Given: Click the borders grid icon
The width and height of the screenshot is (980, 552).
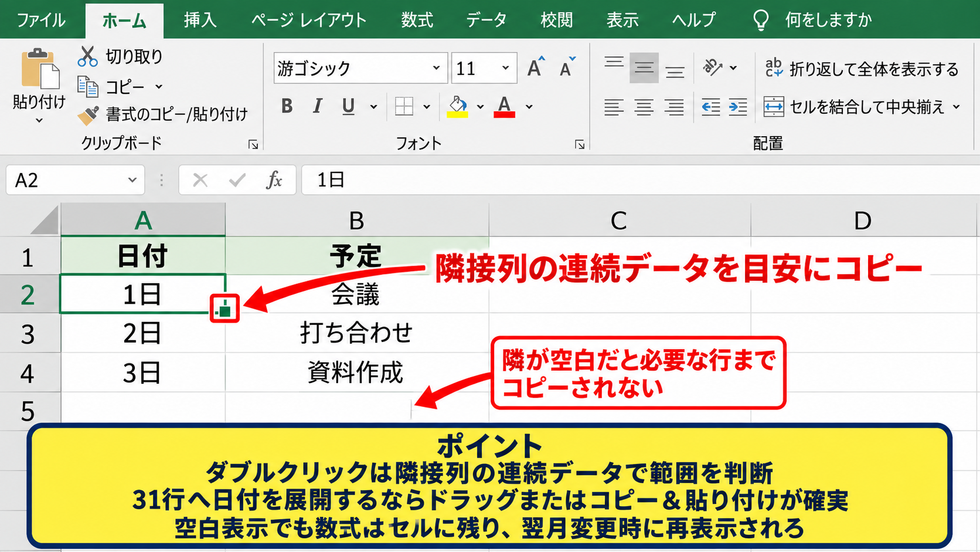Looking at the screenshot, I should point(404,107).
